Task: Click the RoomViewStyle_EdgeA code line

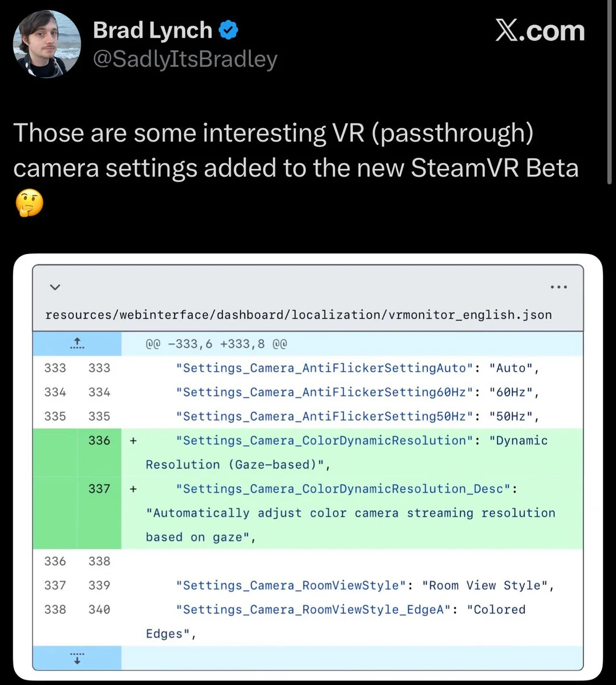Action: 350,610
